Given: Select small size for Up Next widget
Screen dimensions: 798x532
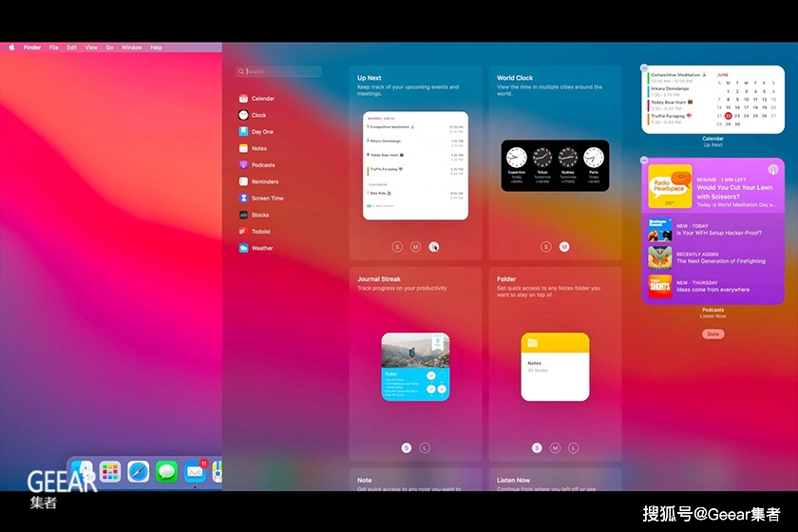Looking at the screenshot, I should pyautogui.click(x=397, y=247).
